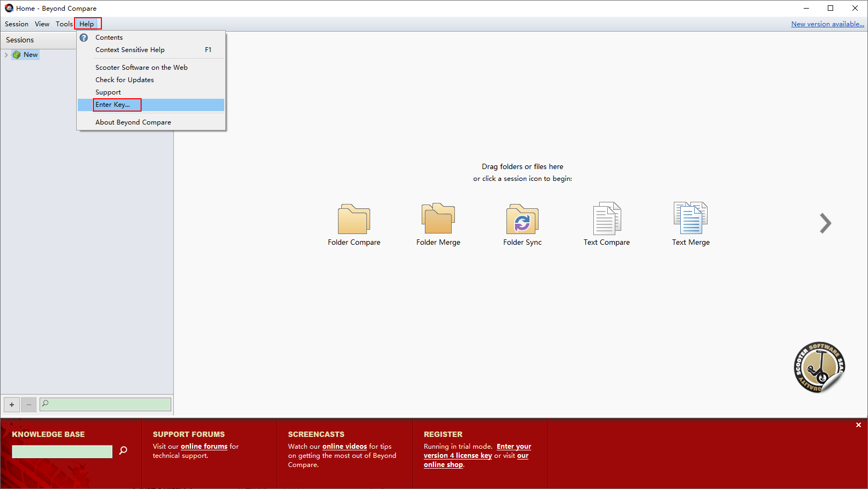Click the Scooter Software seal logo
868x489 pixels.
click(x=819, y=368)
